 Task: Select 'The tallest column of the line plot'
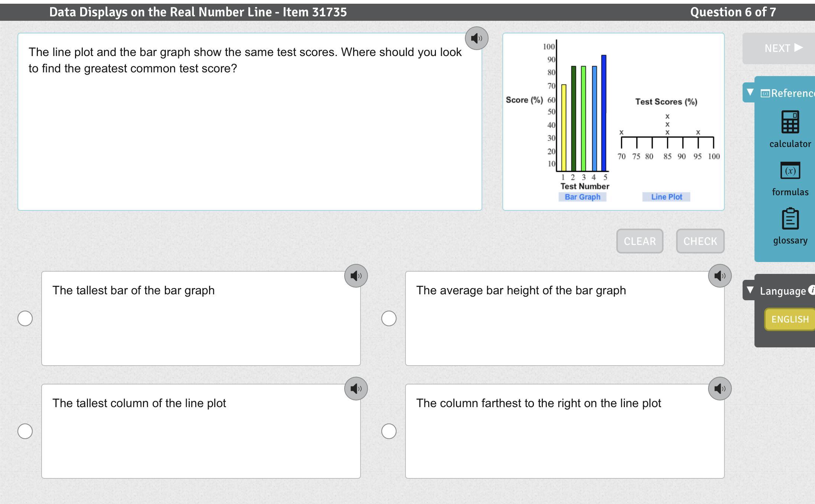pos(25,431)
